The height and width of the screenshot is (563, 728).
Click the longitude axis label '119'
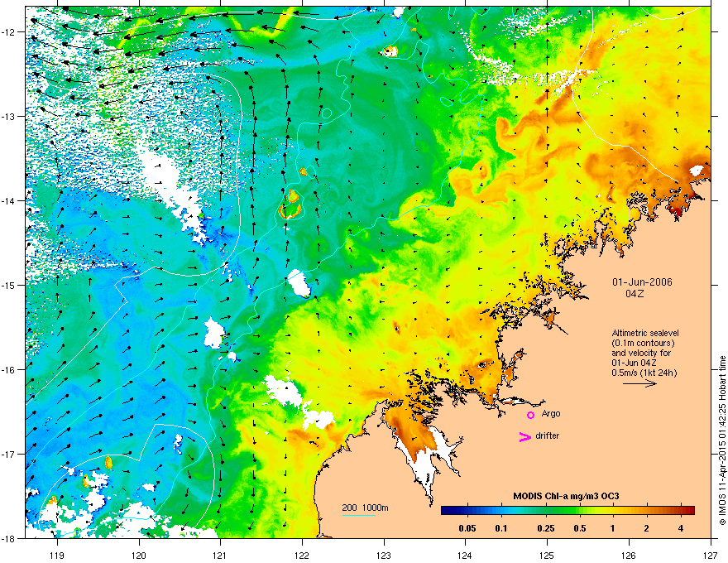click(x=56, y=555)
